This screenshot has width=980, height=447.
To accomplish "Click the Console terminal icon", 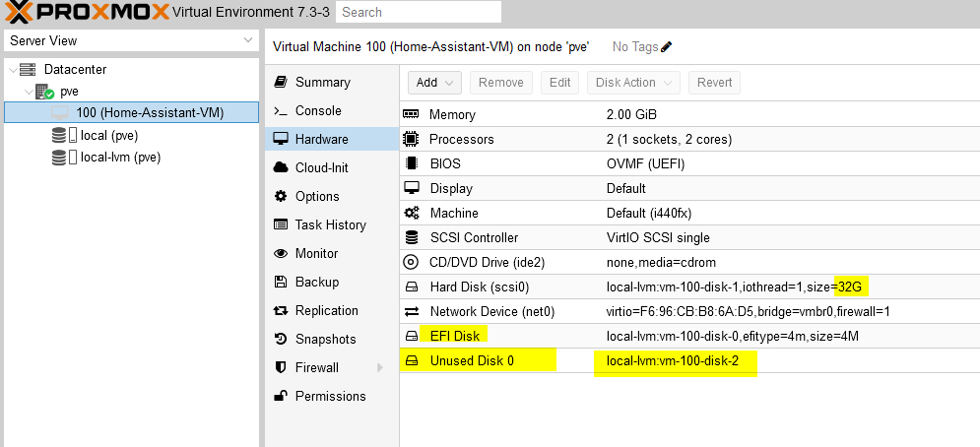I will tap(281, 110).
